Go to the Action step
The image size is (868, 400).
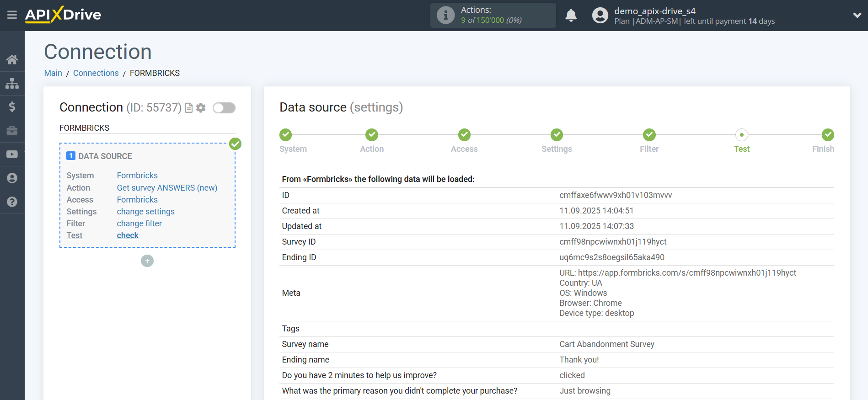click(x=372, y=149)
